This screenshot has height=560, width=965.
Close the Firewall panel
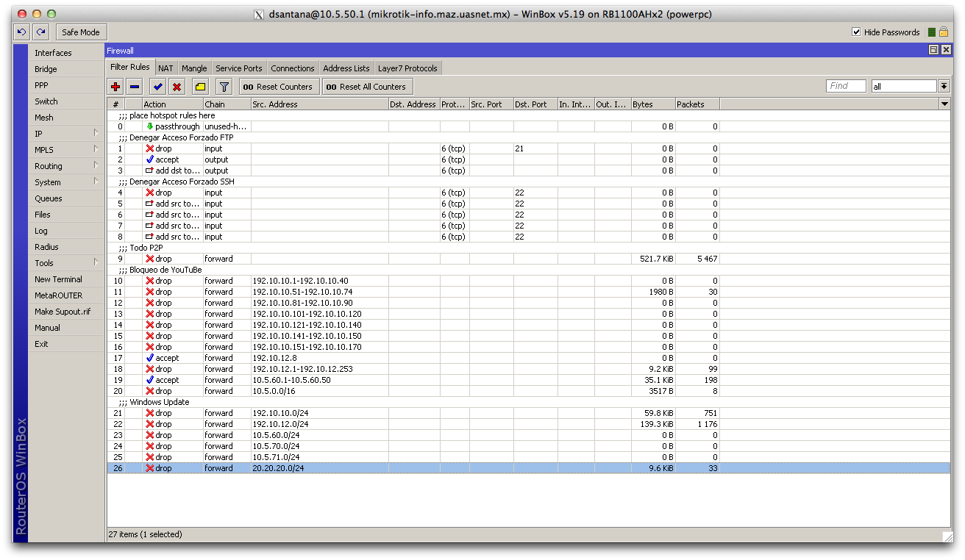point(945,50)
